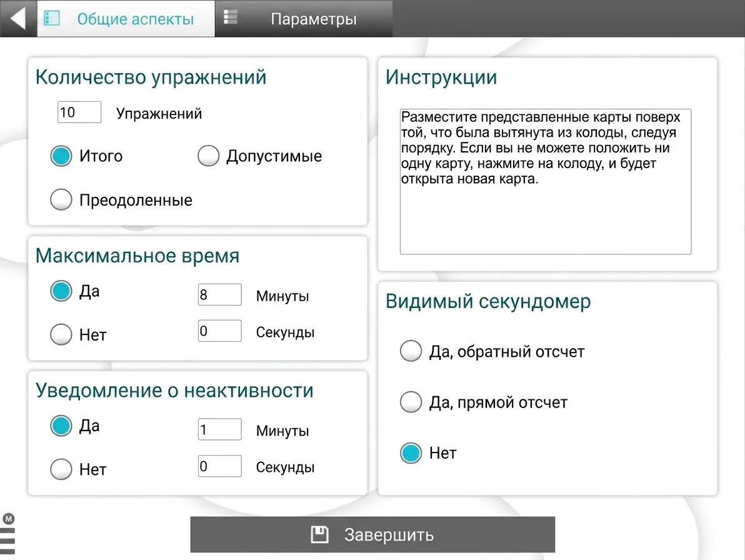
Task: Click the Инструкции heading
Action: tap(441, 77)
